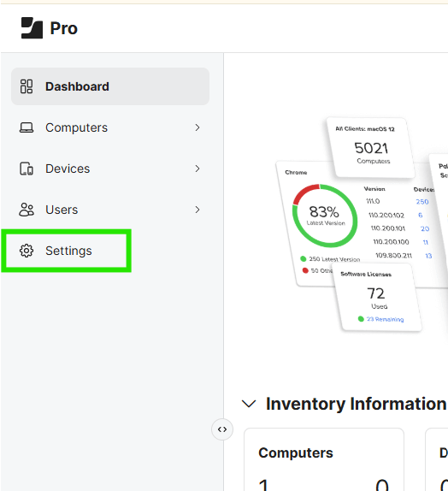The height and width of the screenshot is (491, 448).
Task: Click the Dashboard grid icon
Action: pos(27,86)
